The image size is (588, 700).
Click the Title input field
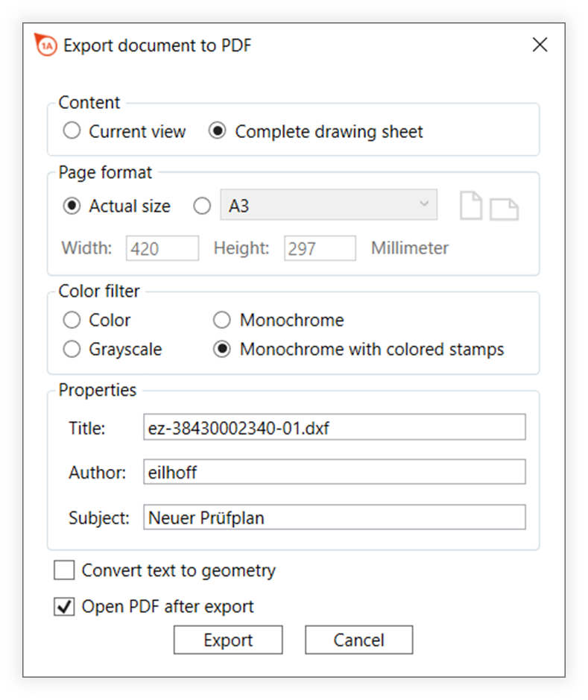[334, 428]
